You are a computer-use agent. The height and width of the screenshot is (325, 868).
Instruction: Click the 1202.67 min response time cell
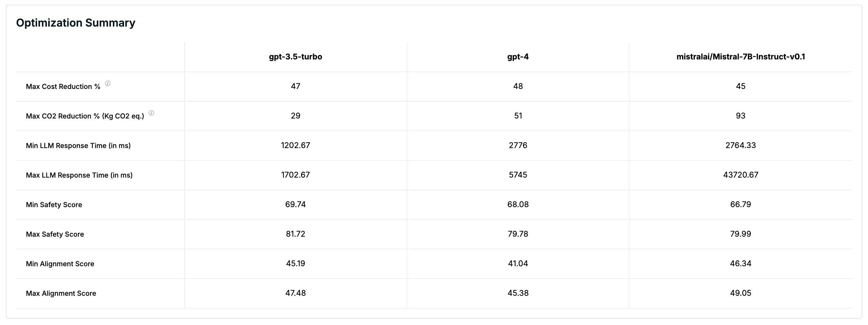(295, 145)
